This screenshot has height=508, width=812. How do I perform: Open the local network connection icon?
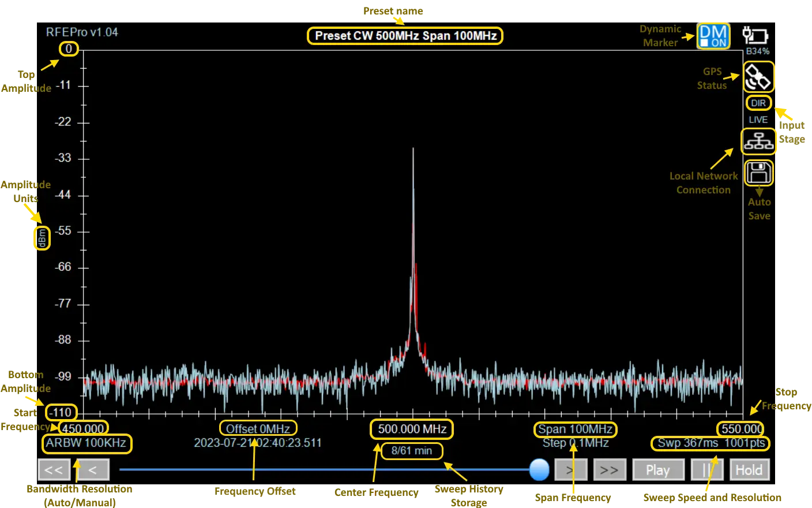758,141
